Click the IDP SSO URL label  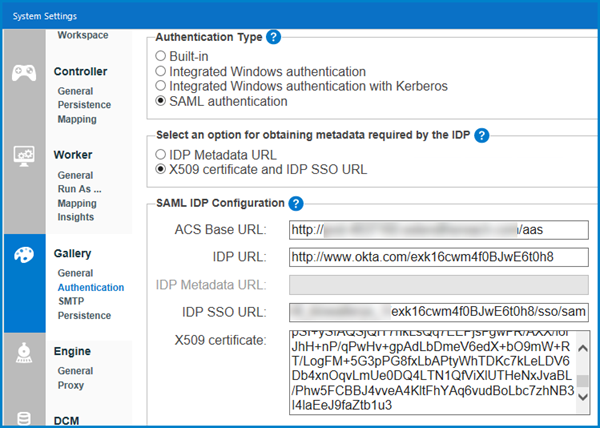pyautogui.click(x=224, y=312)
